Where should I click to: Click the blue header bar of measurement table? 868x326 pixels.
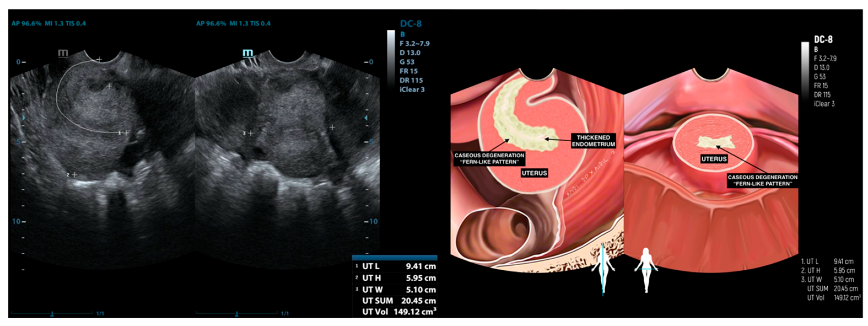click(394, 258)
